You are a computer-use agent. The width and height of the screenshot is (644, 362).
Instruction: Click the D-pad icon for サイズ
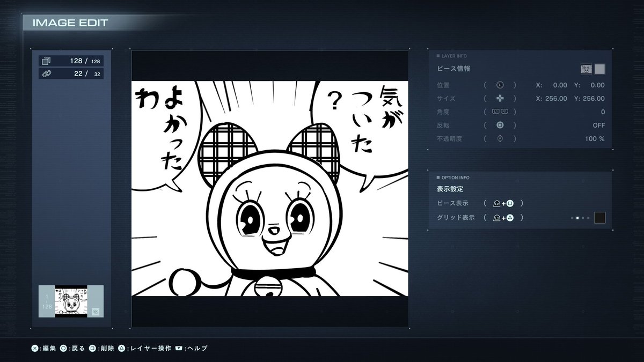500,98
